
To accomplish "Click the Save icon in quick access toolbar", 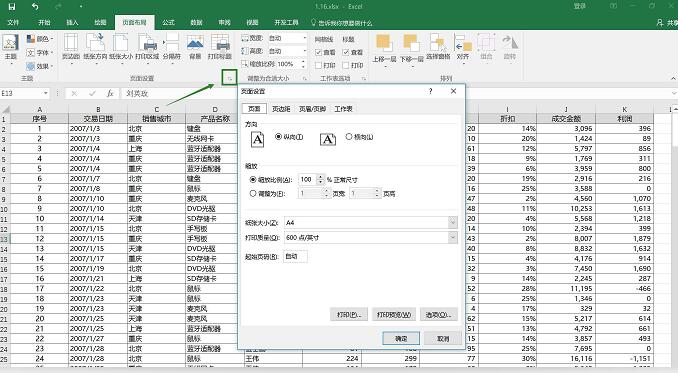I will click(x=12, y=6).
